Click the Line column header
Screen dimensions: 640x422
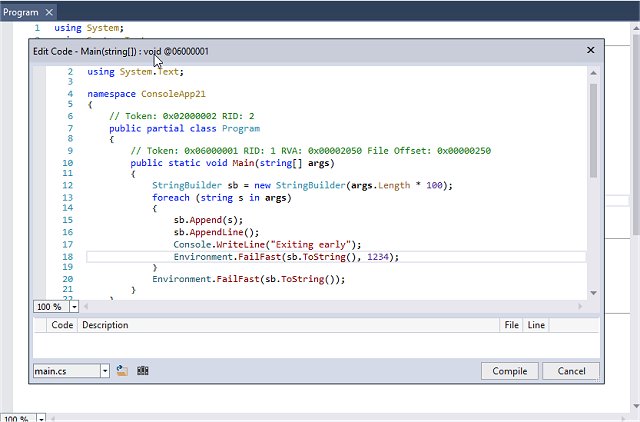536,325
